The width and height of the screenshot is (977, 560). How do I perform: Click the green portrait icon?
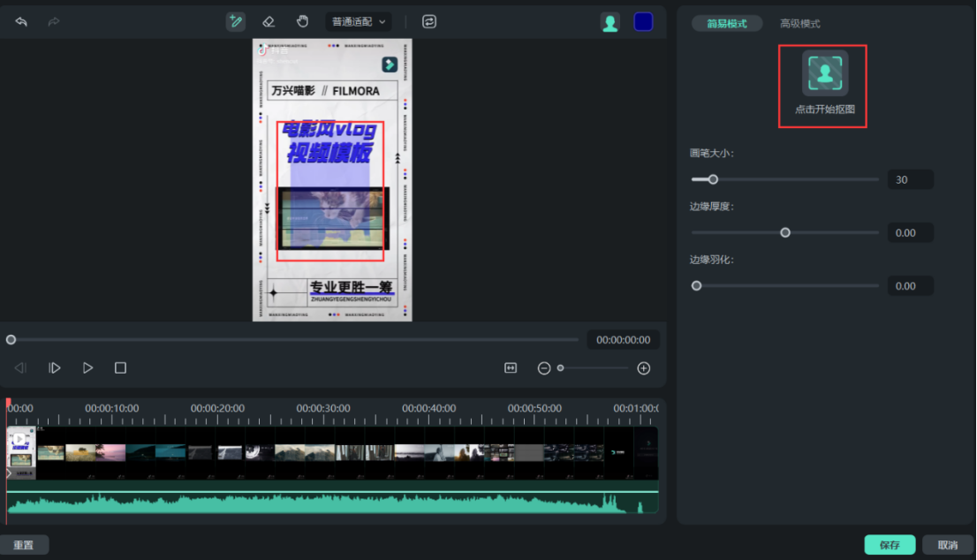pyautogui.click(x=610, y=22)
